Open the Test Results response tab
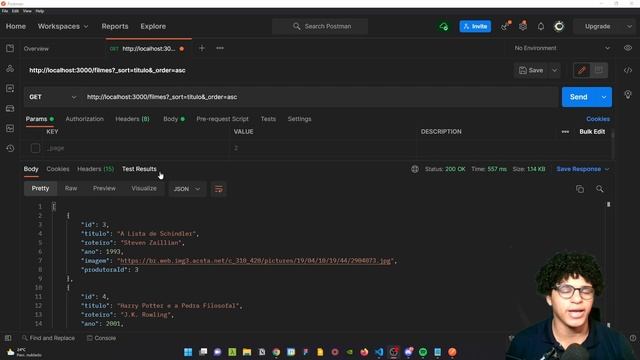Viewport: 640px width, 360px height. tap(139, 169)
